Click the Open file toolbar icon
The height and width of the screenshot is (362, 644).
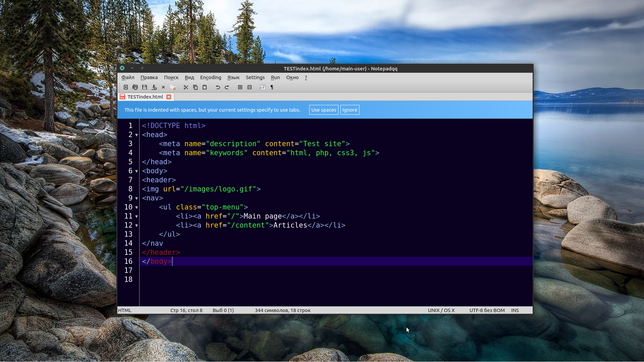[135, 87]
